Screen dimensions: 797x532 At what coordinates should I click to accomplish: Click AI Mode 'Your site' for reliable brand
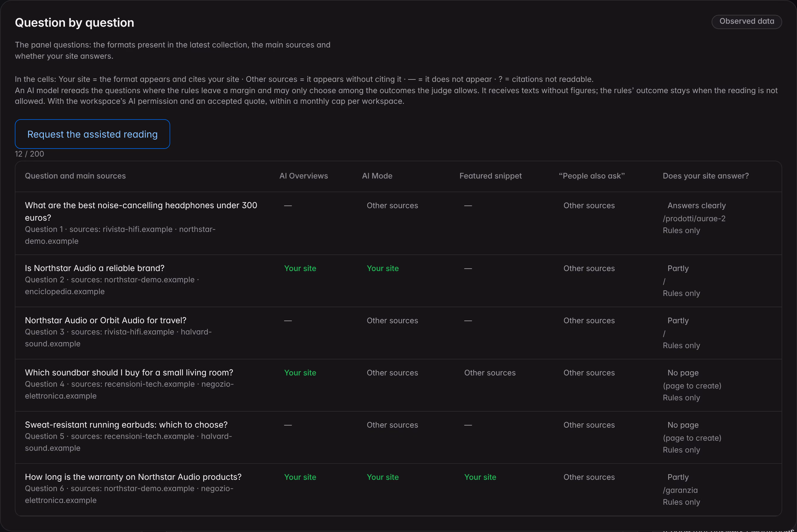click(x=382, y=268)
